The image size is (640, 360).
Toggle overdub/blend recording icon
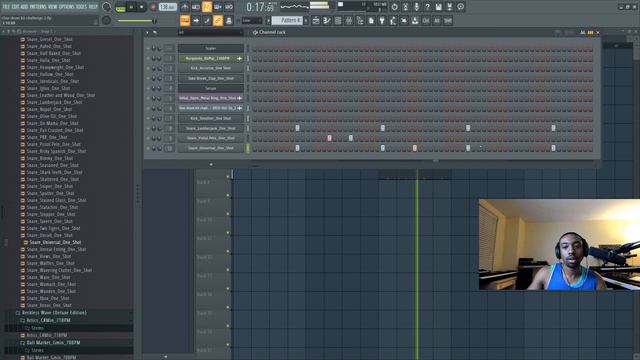[x=218, y=7]
